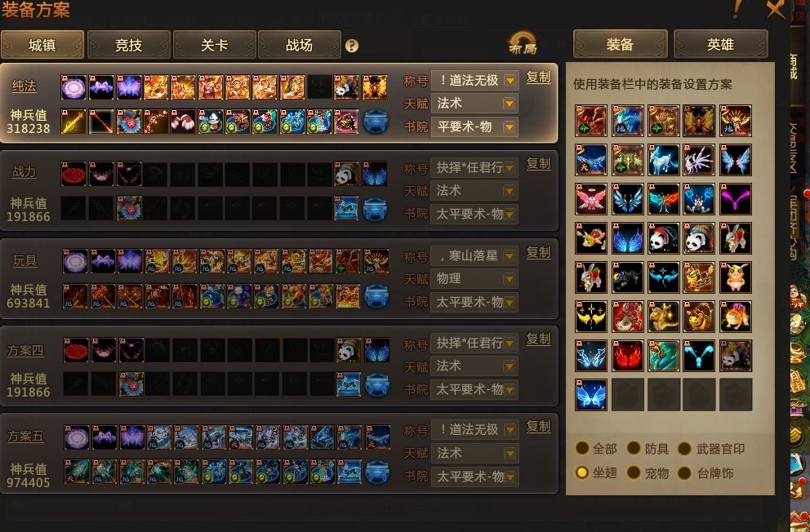Click 复制 link for 纯法 scheme
The height and width of the screenshot is (532, 810).
[538, 78]
